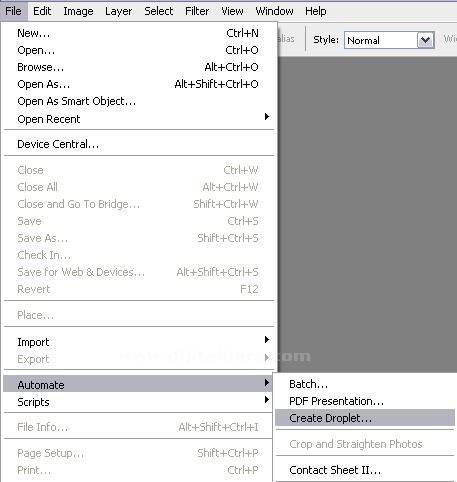This screenshot has width=457, height=482.
Task: Expand the Scripts submenu
Action: pos(139,402)
